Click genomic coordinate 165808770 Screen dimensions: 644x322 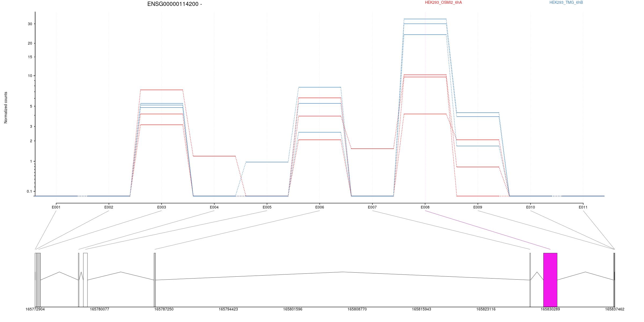(x=357, y=309)
